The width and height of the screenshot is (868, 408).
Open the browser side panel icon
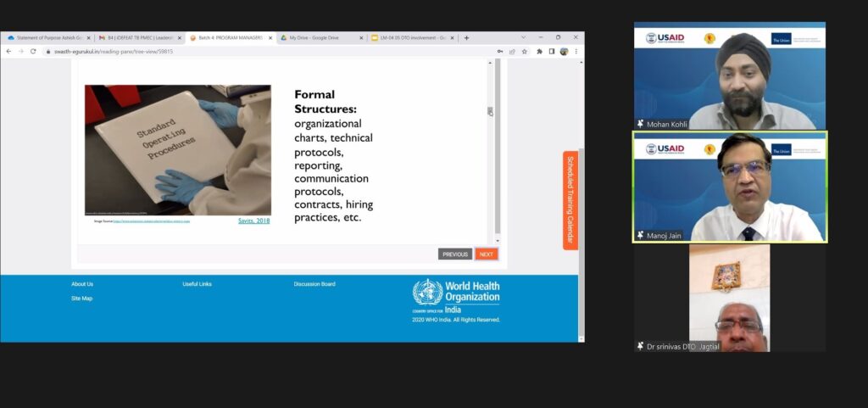click(x=552, y=51)
